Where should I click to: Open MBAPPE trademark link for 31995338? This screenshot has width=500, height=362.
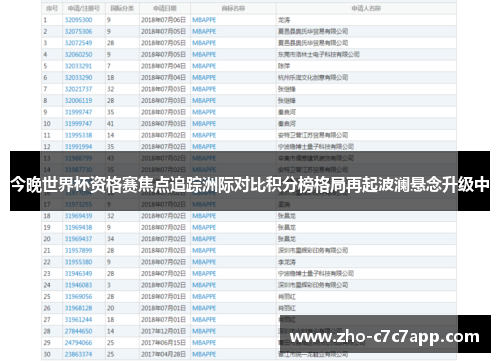[204, 135]
